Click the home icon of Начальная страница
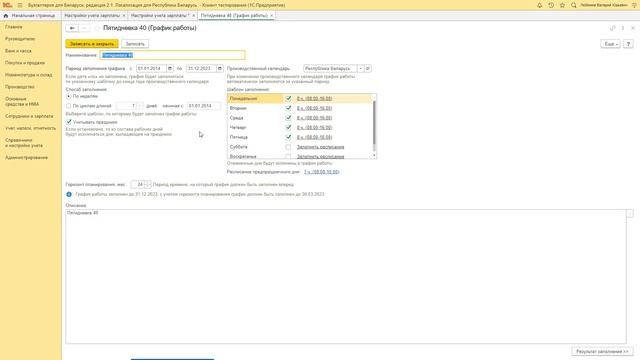The image size is (640, 360). click(x=6, y=16)
